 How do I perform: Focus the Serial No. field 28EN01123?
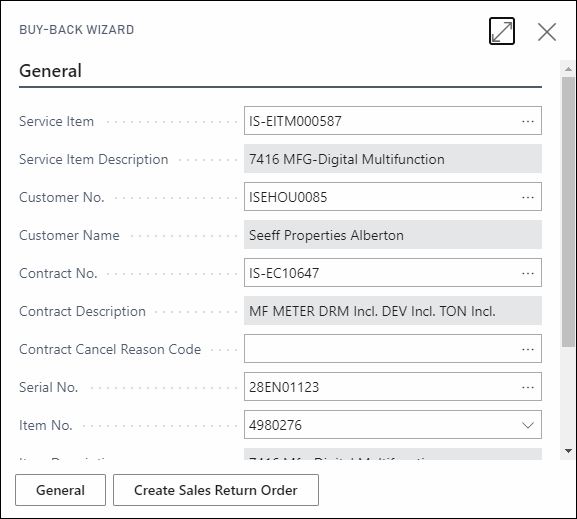(383, 387)
